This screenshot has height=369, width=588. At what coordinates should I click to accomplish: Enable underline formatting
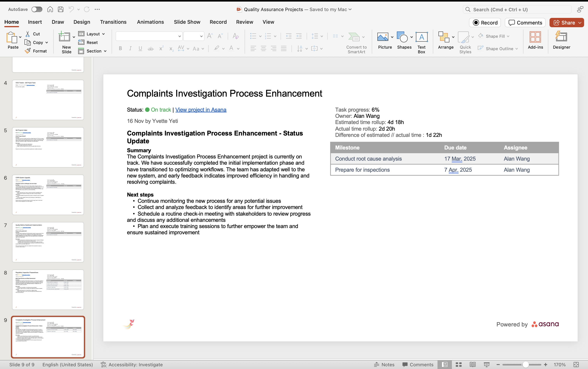[x=140, y=48]
